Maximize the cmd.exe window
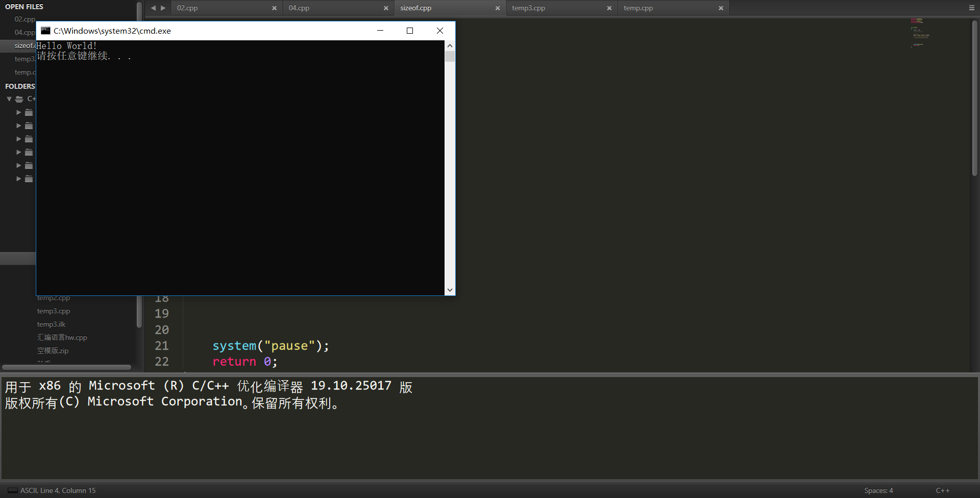Viewport: 980px width, 498px height. [409, 31]
